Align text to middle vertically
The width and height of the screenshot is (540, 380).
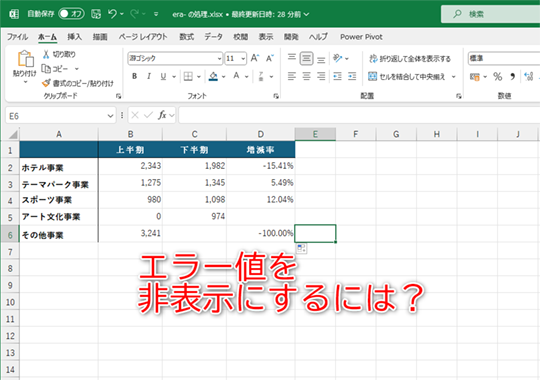coord(306,58)
